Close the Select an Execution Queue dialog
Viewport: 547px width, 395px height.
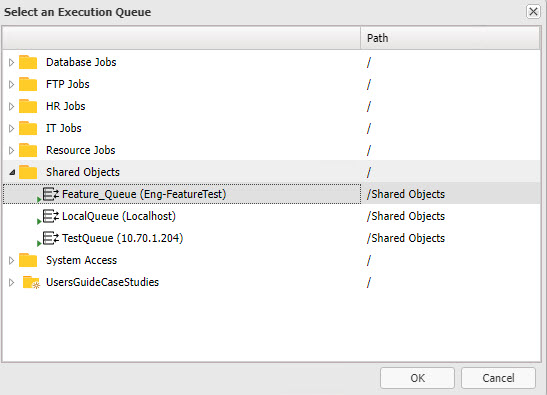(533, 12)
